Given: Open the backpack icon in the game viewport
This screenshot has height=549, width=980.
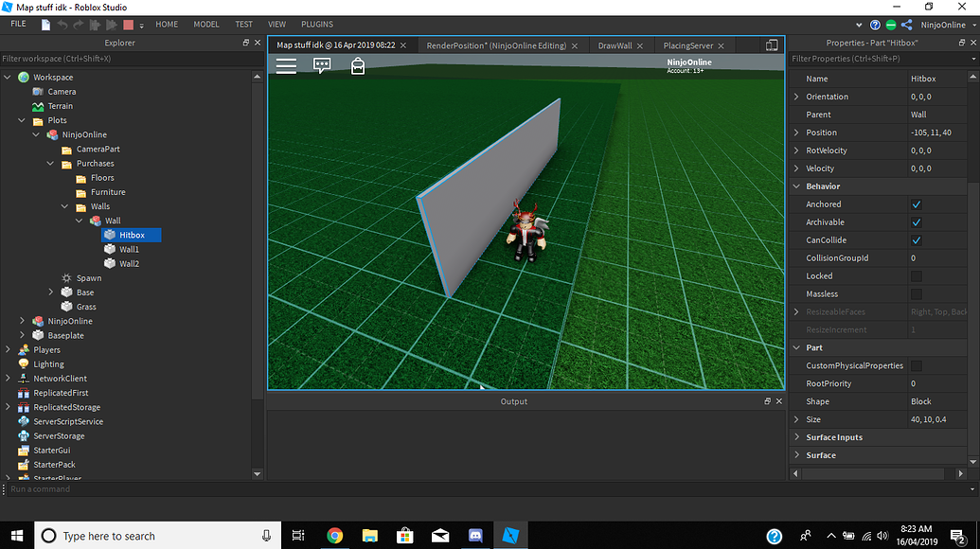Looking at the screenshot, I should click(358, 66).
